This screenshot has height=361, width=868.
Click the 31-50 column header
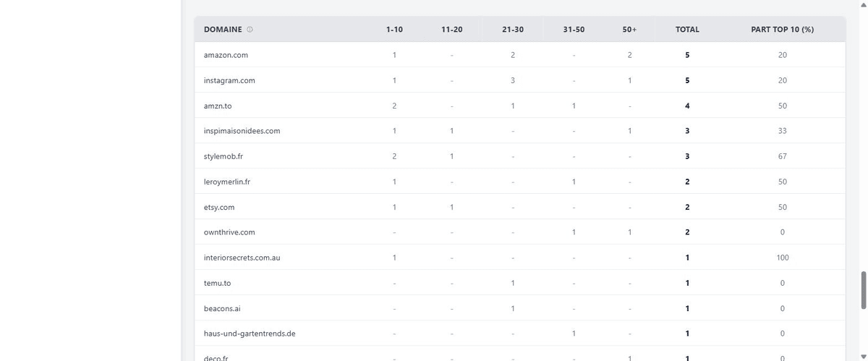tap(574, 30)
